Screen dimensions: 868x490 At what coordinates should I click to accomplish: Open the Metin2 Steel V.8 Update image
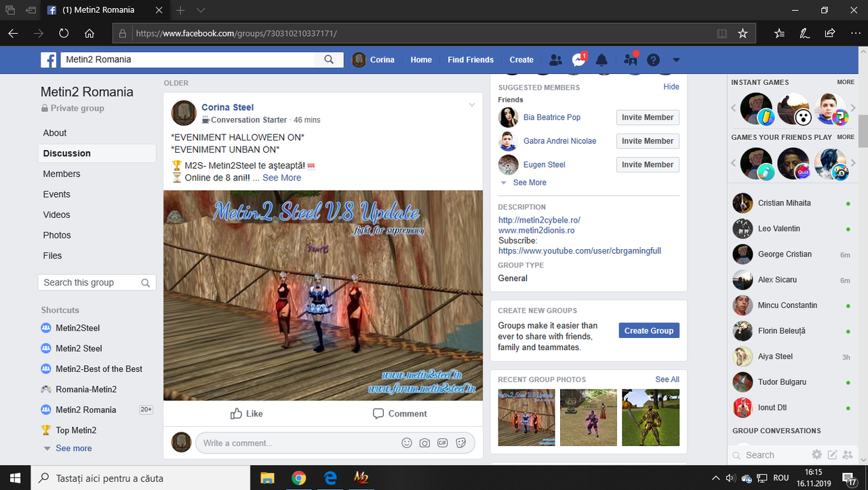click(x=323, y=295)
